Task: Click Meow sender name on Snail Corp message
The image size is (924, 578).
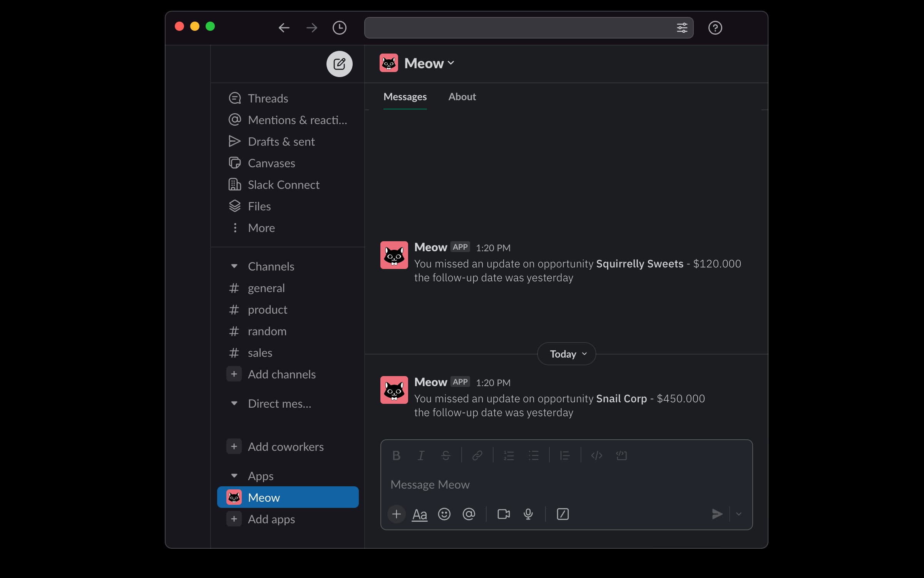Action: point(430,382)
